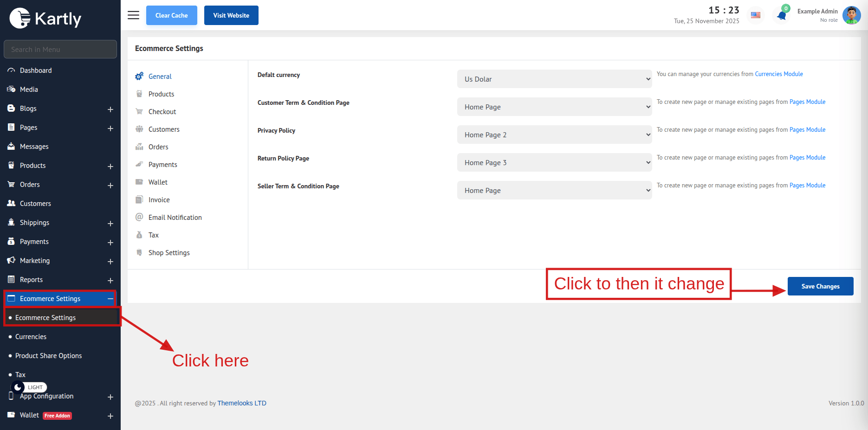The width and height of the screenshot is (868, 430).
Task: Open the admin profile avatar
Action: (x=851, y=15)
